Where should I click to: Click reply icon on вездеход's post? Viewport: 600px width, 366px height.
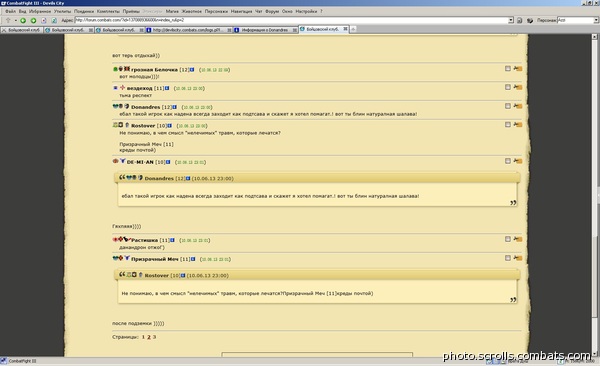[518, 87]
